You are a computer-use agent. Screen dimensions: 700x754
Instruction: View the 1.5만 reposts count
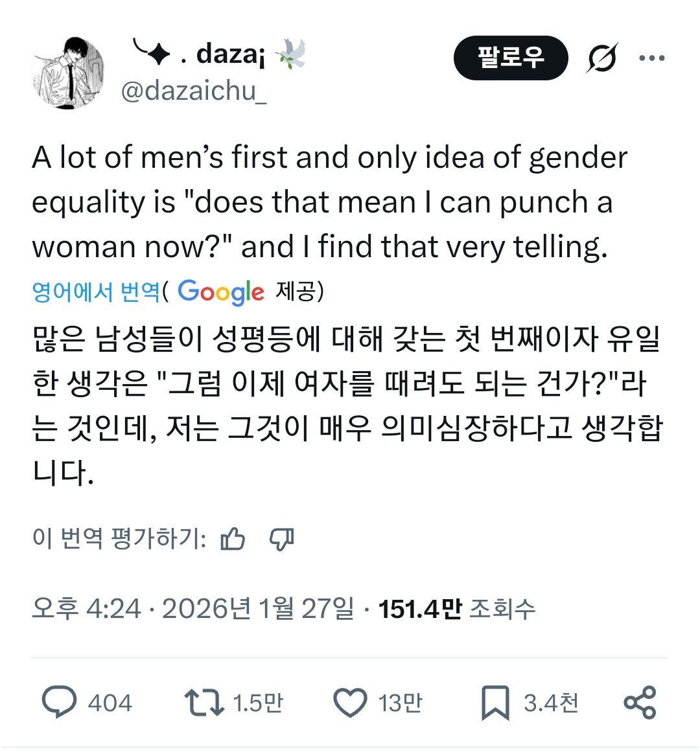point(257,703)
